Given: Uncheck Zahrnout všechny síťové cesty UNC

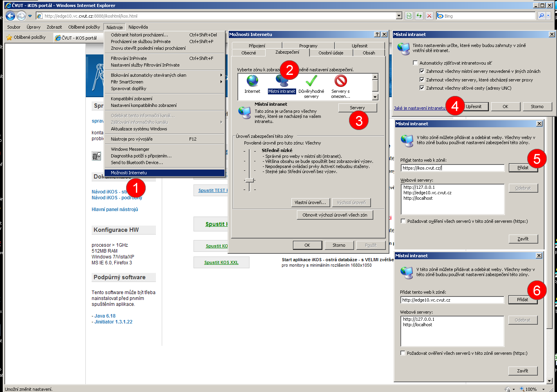Looking at the screenshot, I should coord(422,88).
